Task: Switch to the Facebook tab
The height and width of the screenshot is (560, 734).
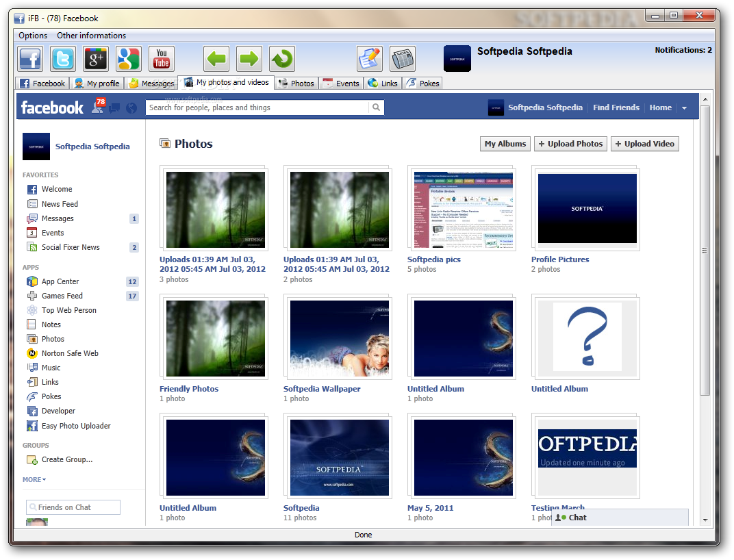Action: (42, 84)
